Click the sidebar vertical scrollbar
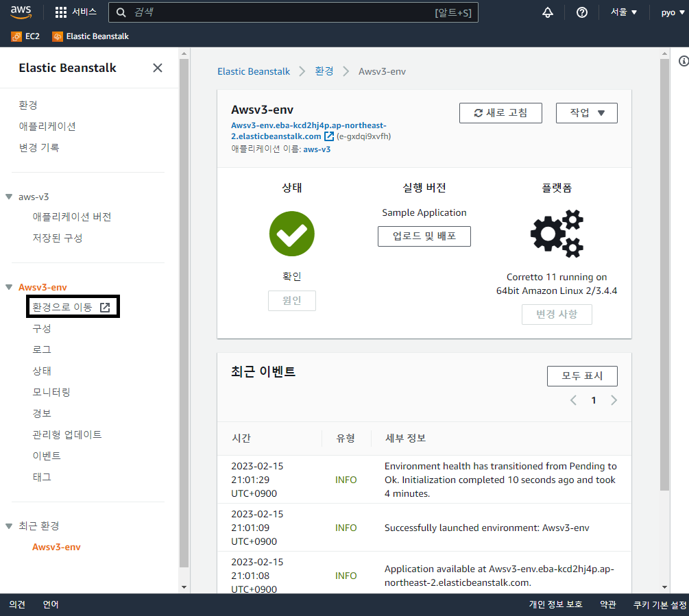 pyautogui.click(x=184, y=312)
